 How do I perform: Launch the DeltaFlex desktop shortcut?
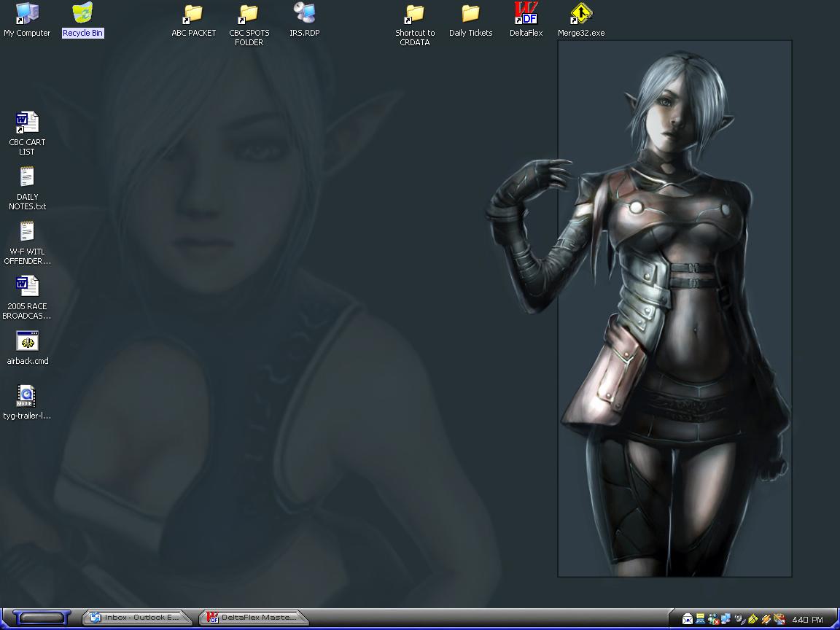[526, 14]
